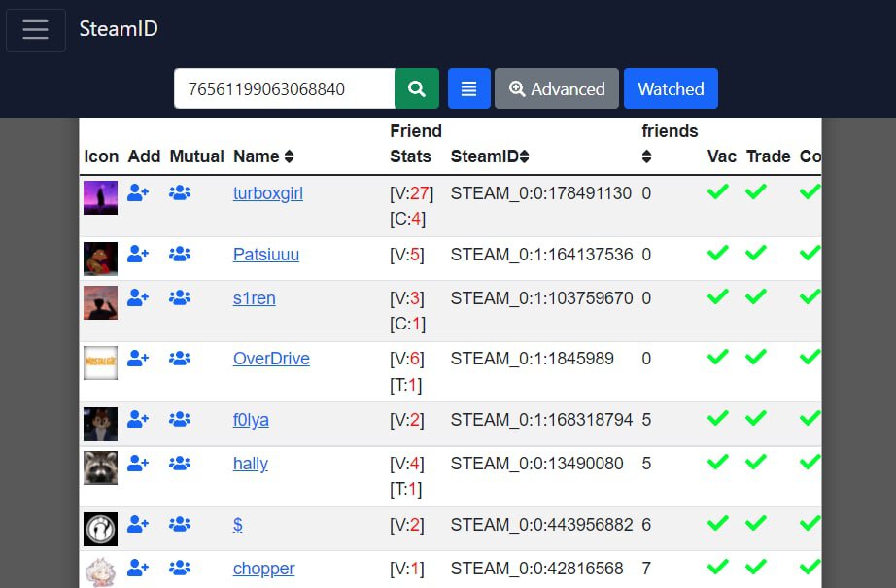896x588 pixels.
Task: Open the $ user profile link
Action: (x=238, y=525)
